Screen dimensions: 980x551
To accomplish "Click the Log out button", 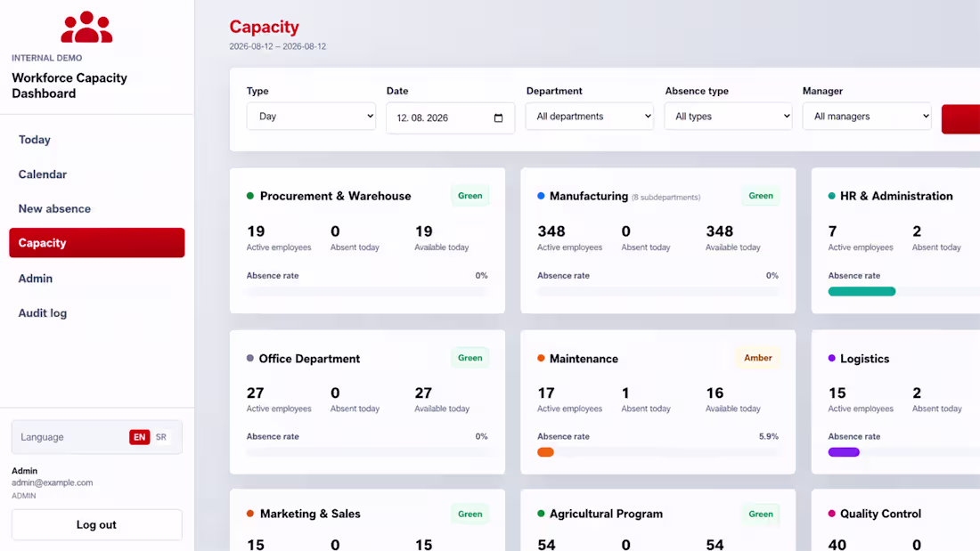I will coord(97,525).
